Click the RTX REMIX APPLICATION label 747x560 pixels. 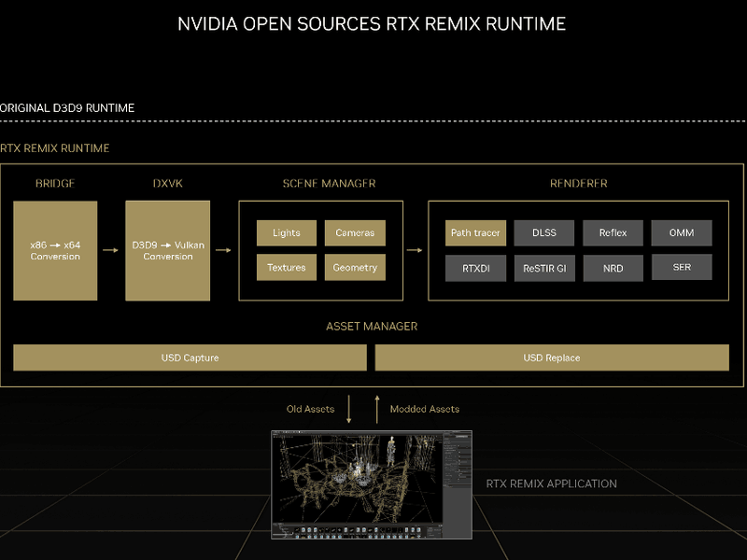[551, 483]
